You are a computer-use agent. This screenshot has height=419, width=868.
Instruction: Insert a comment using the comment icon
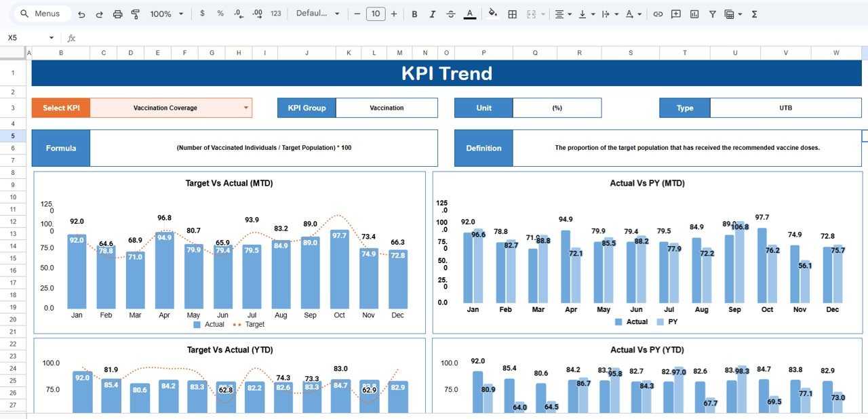click(x=675, y=14)
